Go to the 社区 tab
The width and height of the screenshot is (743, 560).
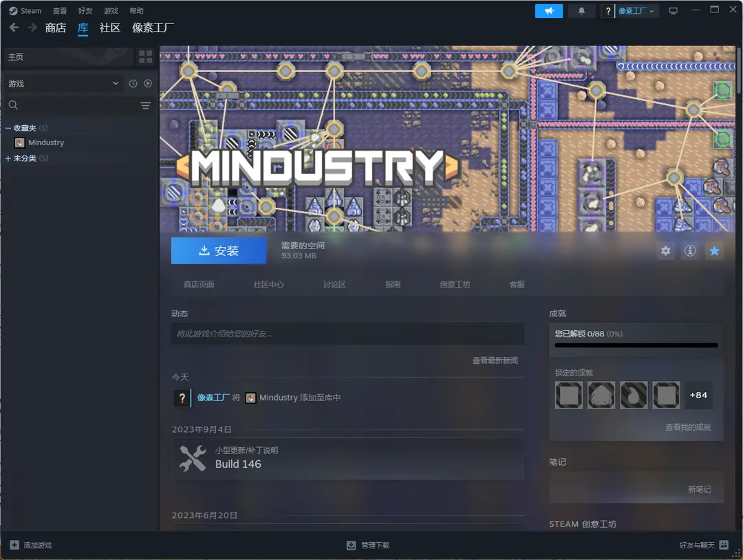110,28
